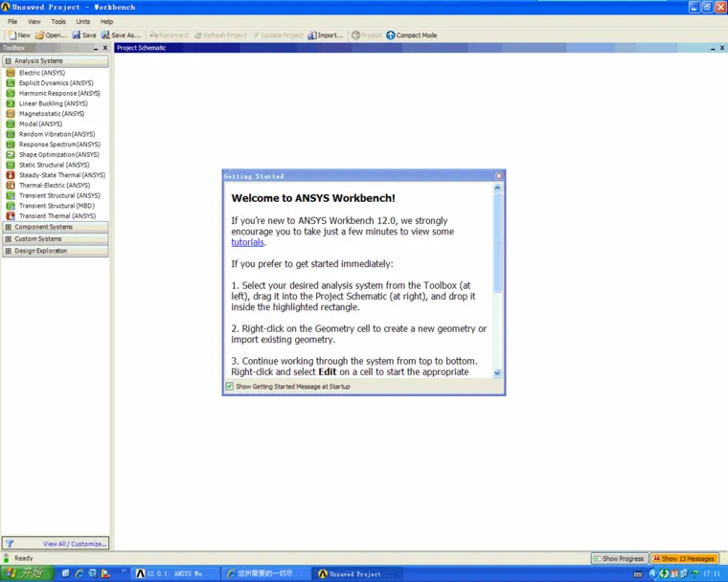Screen dimensions: 728x582
Task: Open the tutorials link
Action: tap(247, 242)
